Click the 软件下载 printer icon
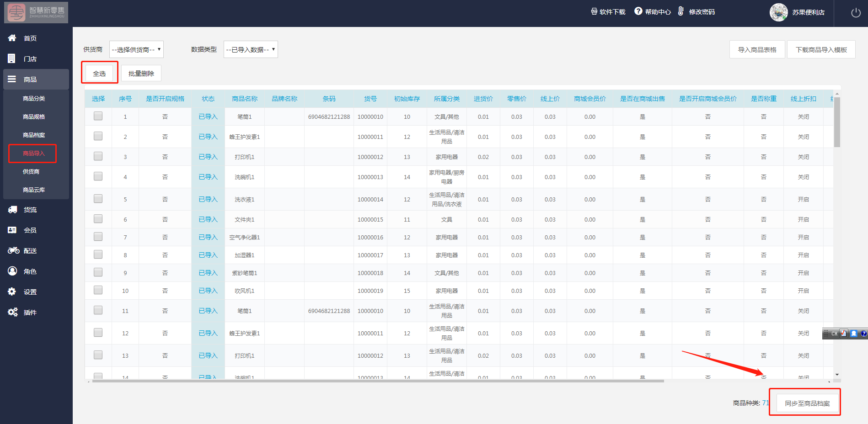 click(x=594, y=11)
